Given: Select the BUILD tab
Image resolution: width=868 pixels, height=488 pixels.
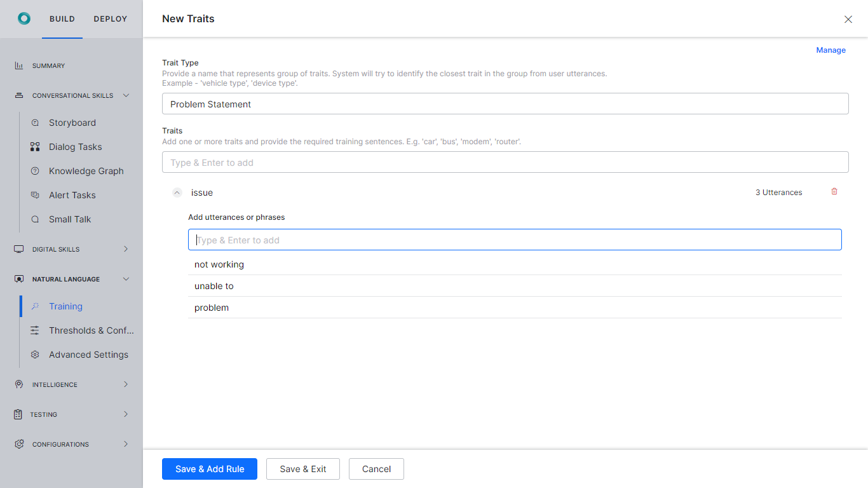Looking at the screenshot, I should (x=62, y=18).
